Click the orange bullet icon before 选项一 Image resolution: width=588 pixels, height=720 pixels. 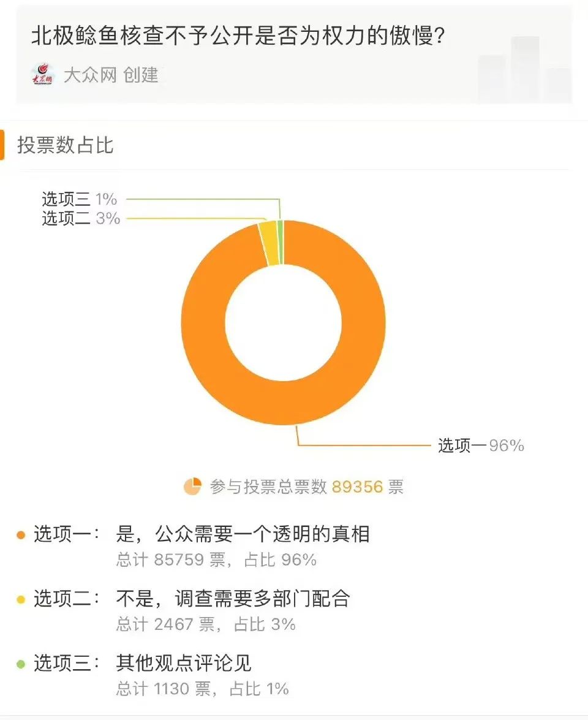click(x=21, y=534)
